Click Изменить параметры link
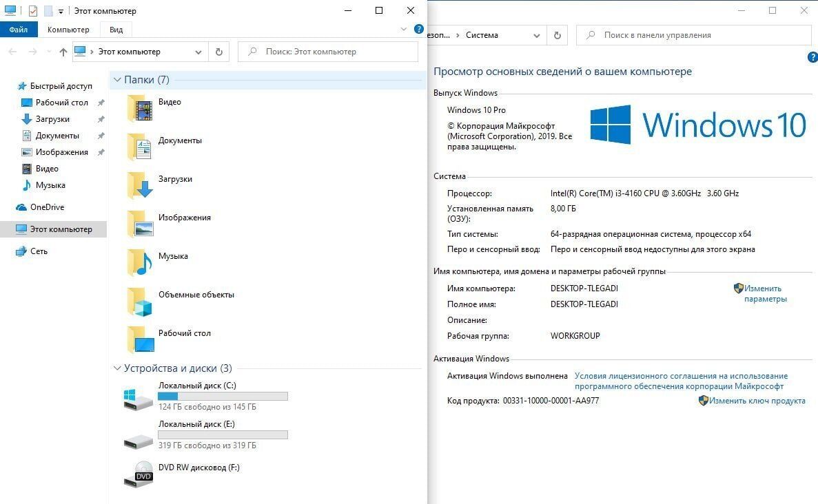The height and width of the screenshot is (504, 818). click(x=764, y=294)
